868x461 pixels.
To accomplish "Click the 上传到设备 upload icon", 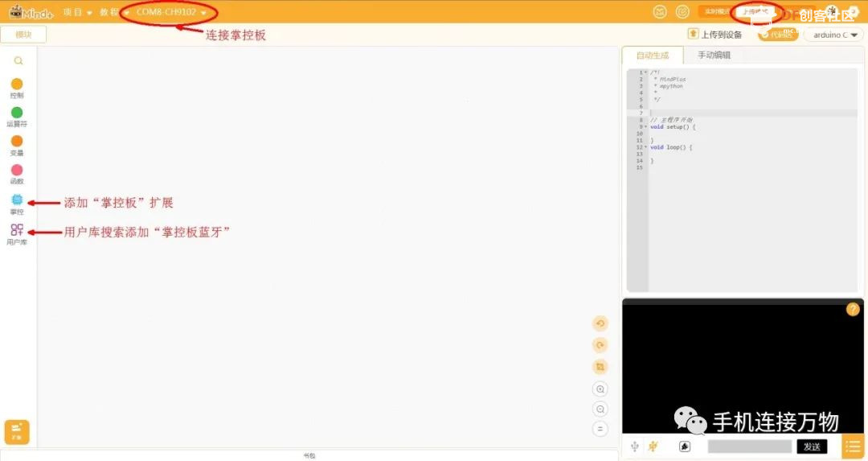I will pyautogui.click(x=693, y=34).
